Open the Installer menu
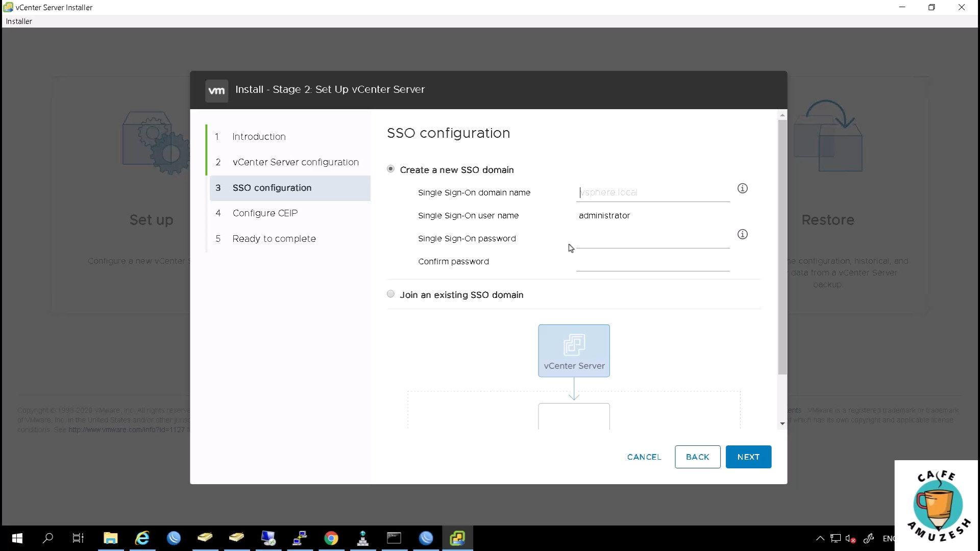The height and width of the screenshot is (551, 980). 19,21
